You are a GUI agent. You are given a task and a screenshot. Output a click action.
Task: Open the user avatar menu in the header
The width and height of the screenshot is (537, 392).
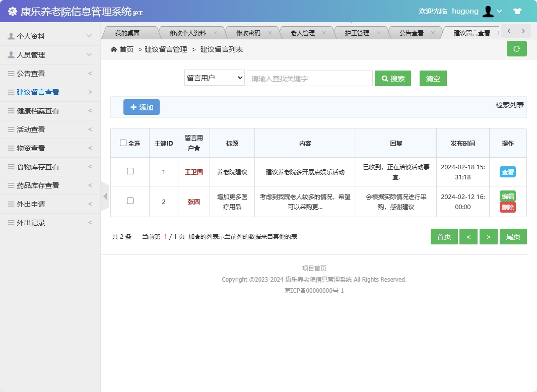(x=489, y=11)
